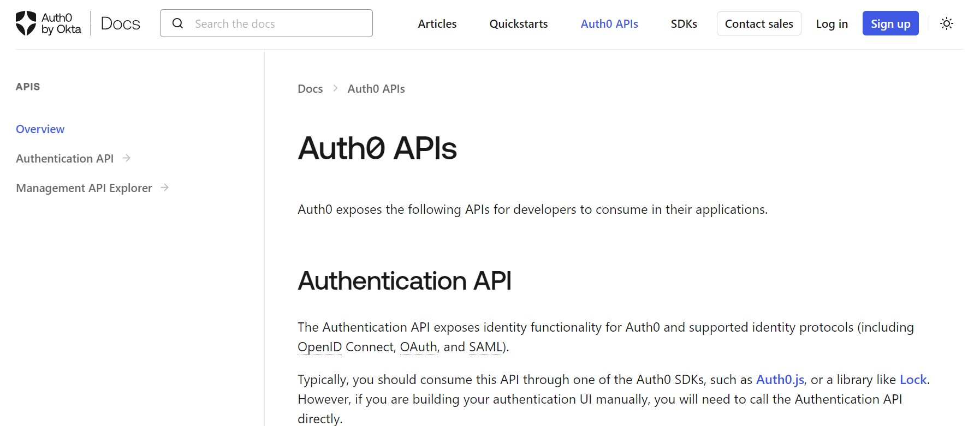The height and width of the screenshot is (426, 980).
Task: Click the Authentication API section heading
Action: click(405, 281)
